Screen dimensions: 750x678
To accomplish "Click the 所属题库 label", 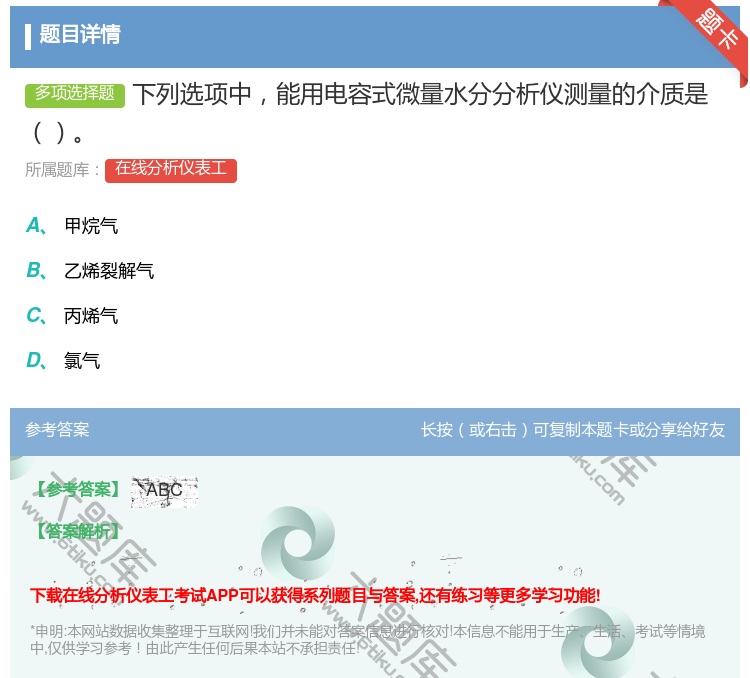I will (62, 169).
